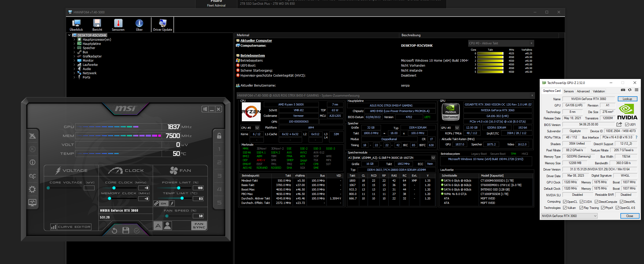Image resolution: width=644 pixels, height=264 pixels.
Task: Click the Fan Sync button
Action: [199, 226]
